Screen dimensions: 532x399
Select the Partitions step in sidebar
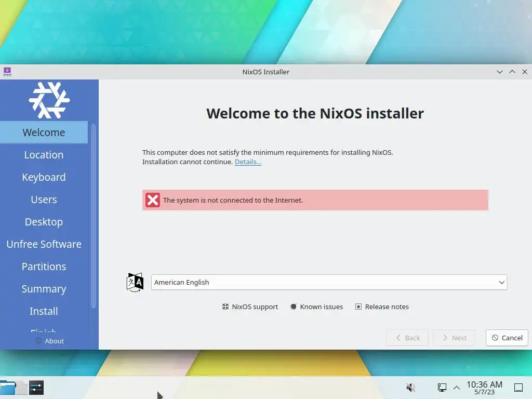[x=44, y=267]
